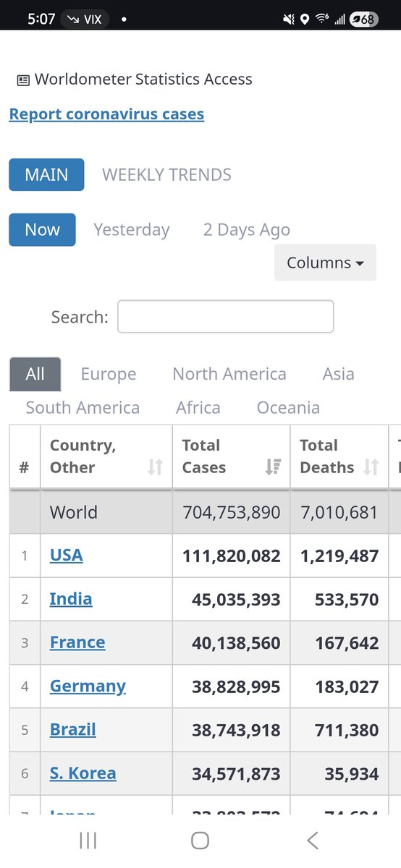The image size is (401, 868).
Task: Filter the table by Asia
Action: pos(339,374)
